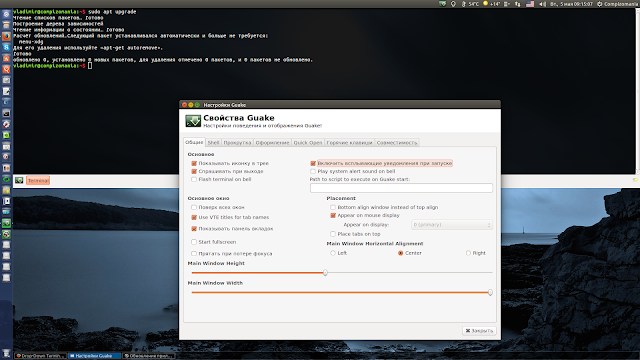The image size is (640, 360).
Task: Click the black terminal icon in the launcher
Action: coord(6,113)
